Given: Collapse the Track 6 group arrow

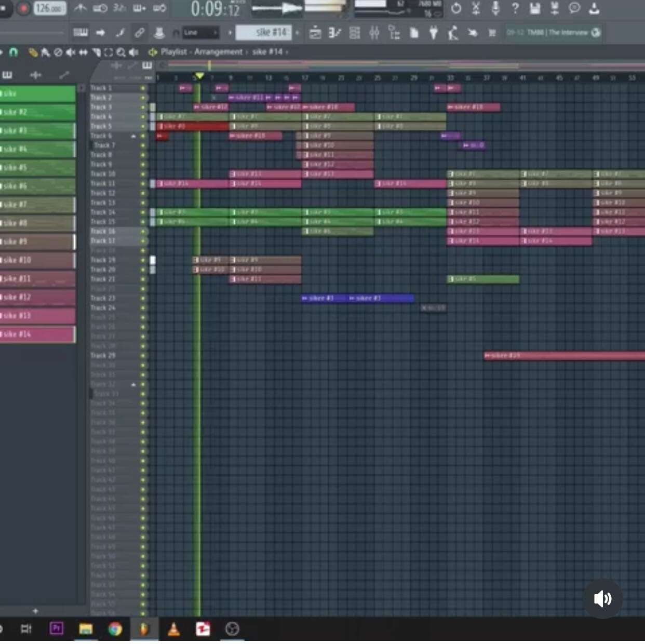Looking at the screenshot, I should 133,136.
